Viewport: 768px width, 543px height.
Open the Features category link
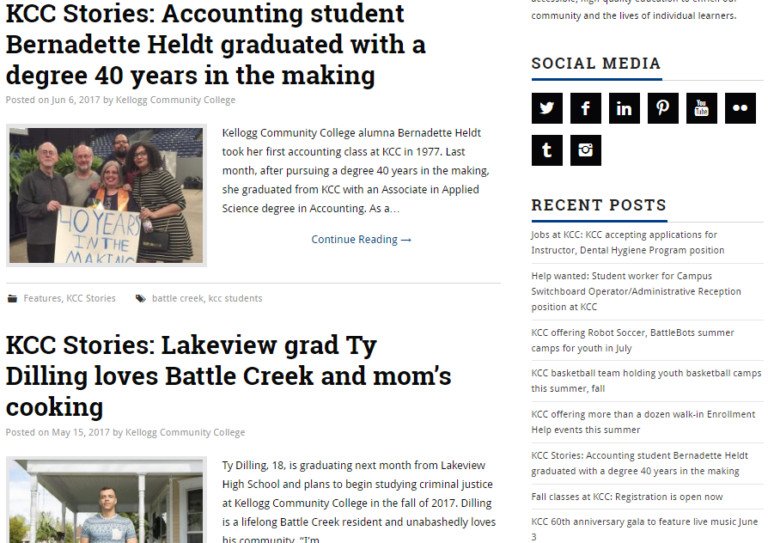coord(42,298)
